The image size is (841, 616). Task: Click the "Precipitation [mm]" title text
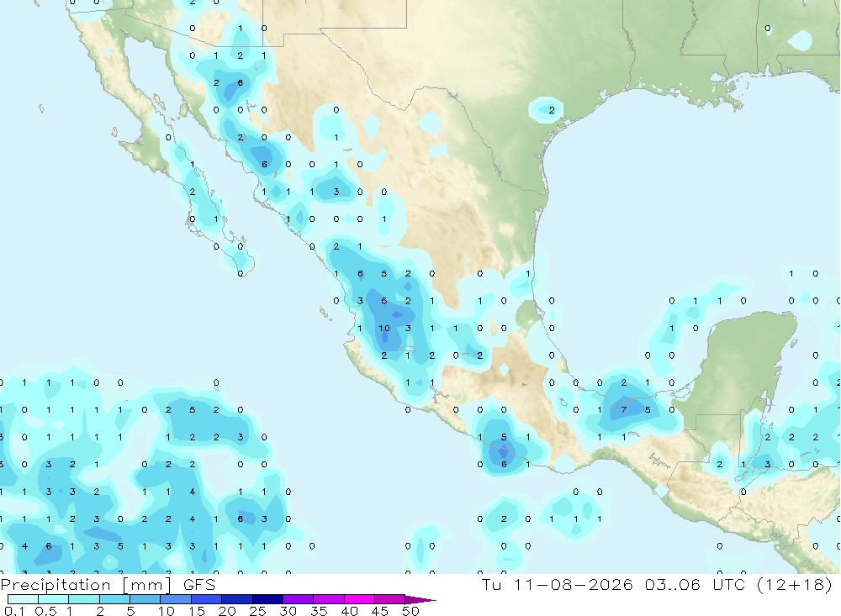tap(86, 585)
